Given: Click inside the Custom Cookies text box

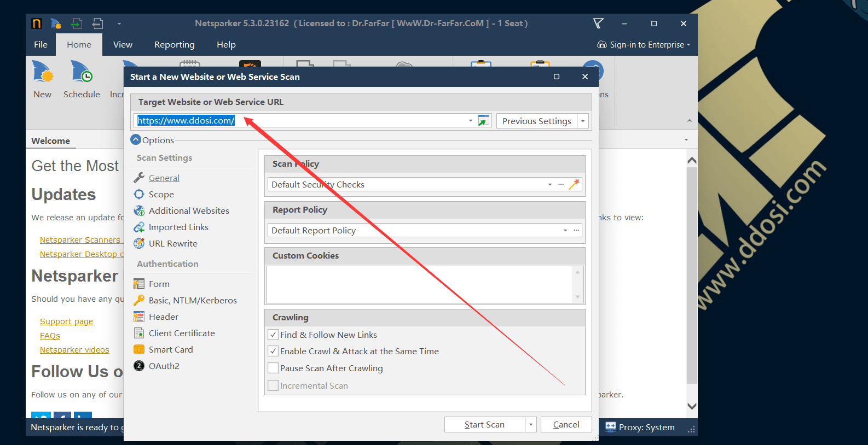Looking at the screenshot, I should point(419,284).
